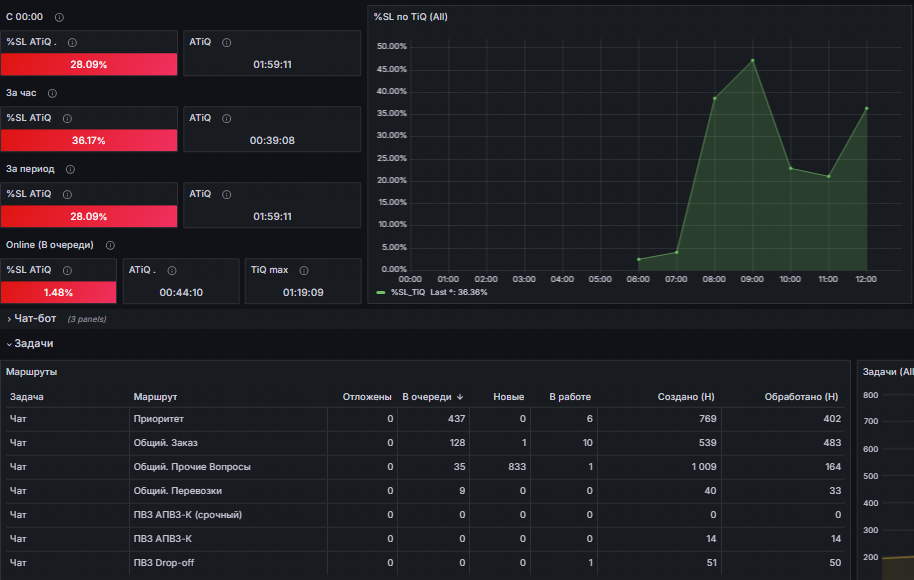Click info icon on %SL ATiQ panel under 'За период'
This screenshot has height=580, width=914.
tap(68, 195)
